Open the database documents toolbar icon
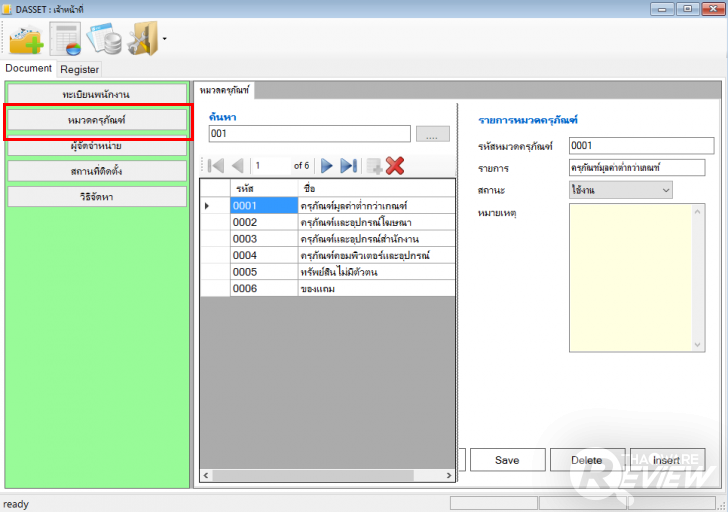 [105, 39]
